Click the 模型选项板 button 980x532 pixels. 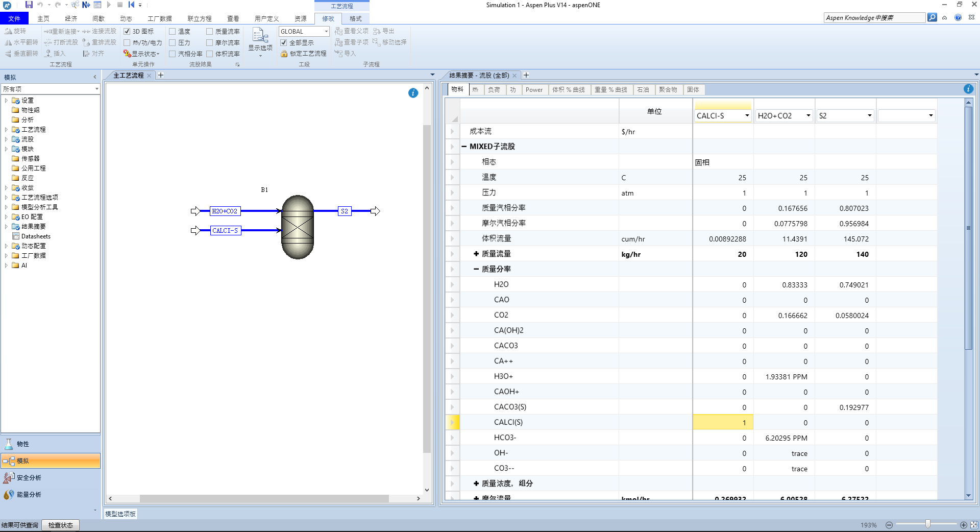click(120, 514)
